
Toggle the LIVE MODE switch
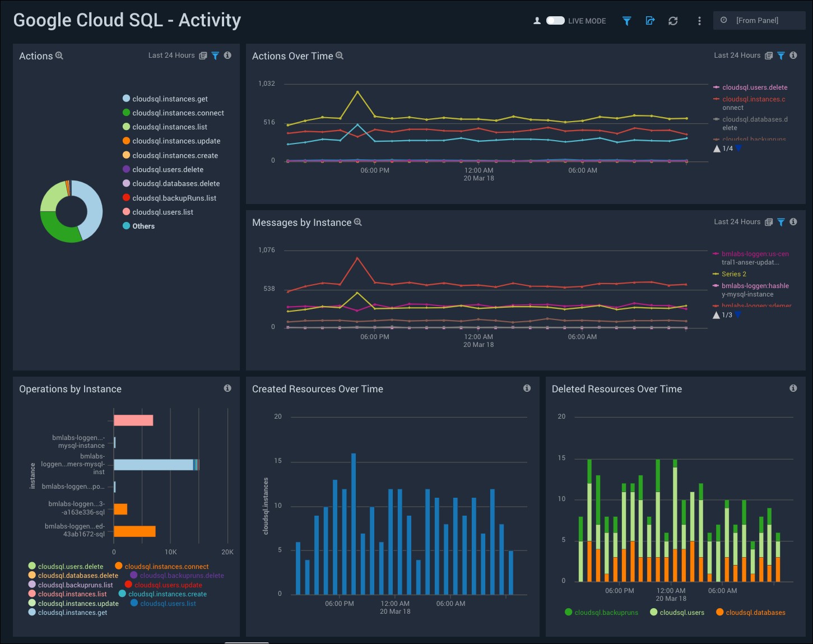(555, 20)
